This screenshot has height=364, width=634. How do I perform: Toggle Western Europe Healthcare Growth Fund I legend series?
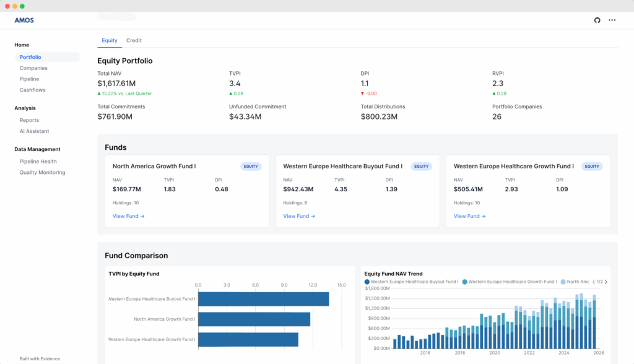tap(510, 282)
